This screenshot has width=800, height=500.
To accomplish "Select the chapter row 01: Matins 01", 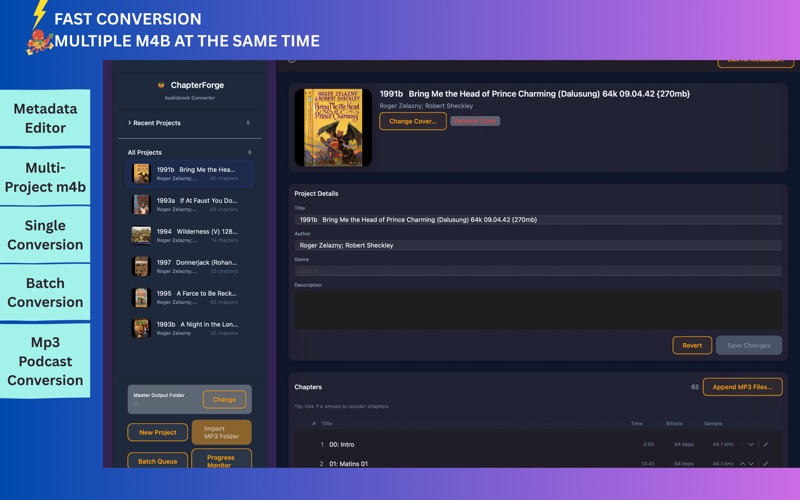I will (x=538, y=462).
